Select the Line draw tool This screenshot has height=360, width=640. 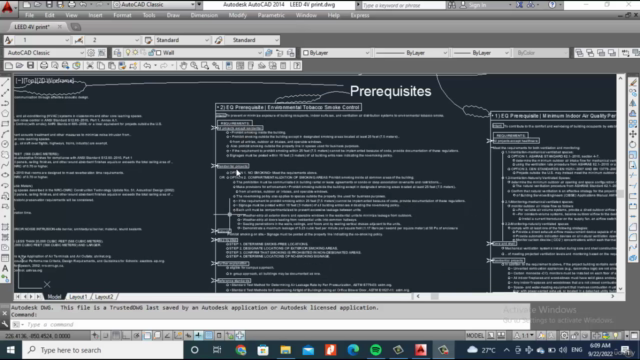coord(5,83)
